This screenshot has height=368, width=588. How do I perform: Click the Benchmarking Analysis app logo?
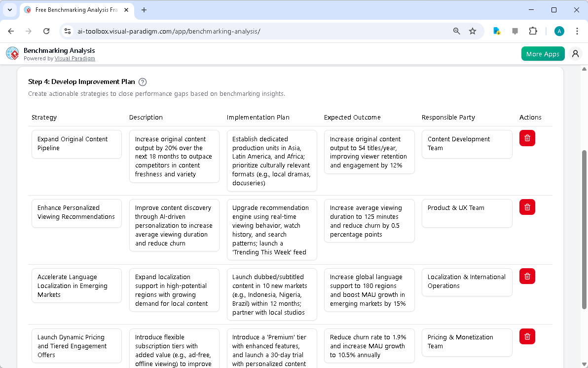coord(12,53)
